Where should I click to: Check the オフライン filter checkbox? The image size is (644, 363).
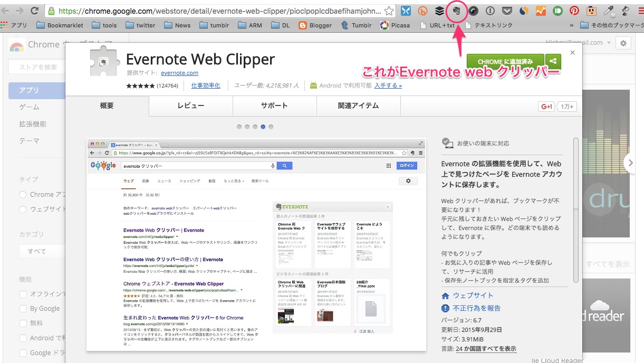(23, 294)
